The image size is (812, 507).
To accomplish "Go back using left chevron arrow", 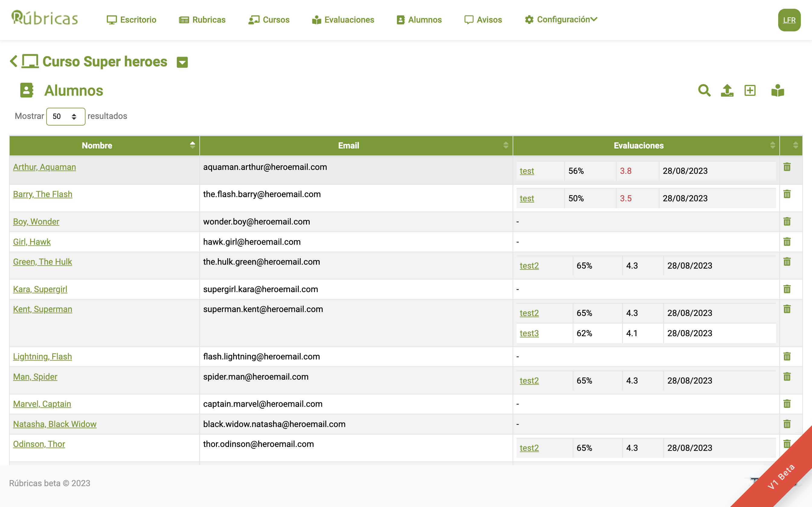I will point(14,61).
